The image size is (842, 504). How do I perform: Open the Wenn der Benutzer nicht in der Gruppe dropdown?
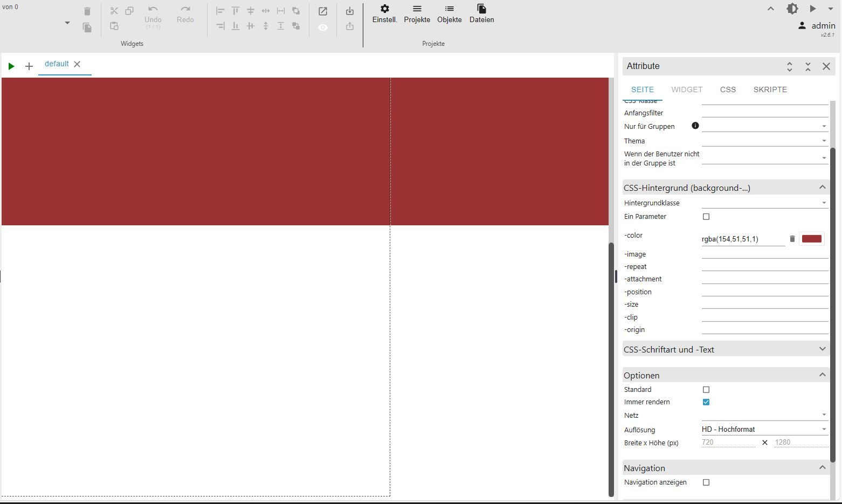point(764,157)
